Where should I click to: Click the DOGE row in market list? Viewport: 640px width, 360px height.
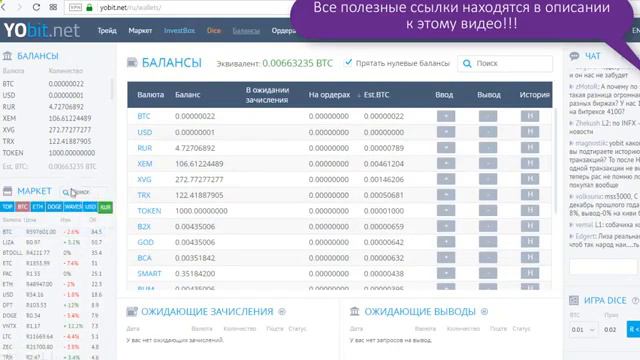55,316
